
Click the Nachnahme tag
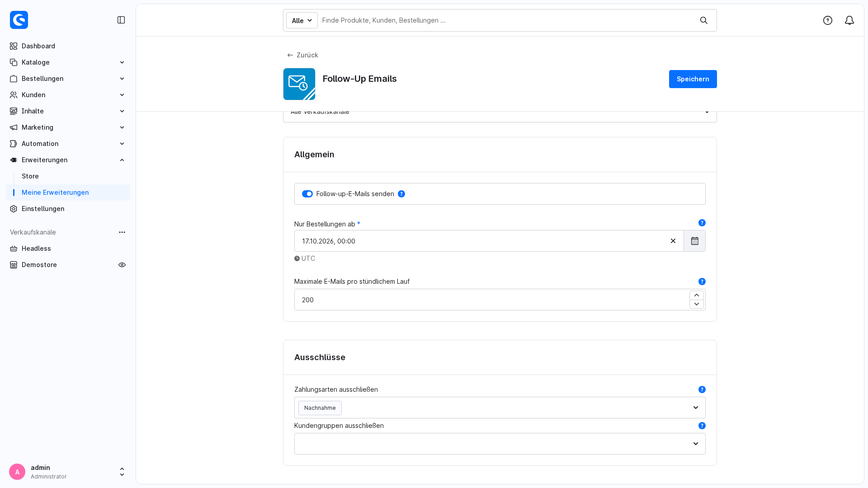[320, 408]
